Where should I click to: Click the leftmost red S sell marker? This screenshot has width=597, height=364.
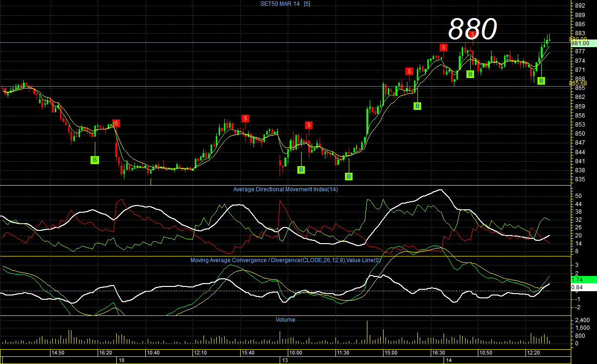[116, 123]
